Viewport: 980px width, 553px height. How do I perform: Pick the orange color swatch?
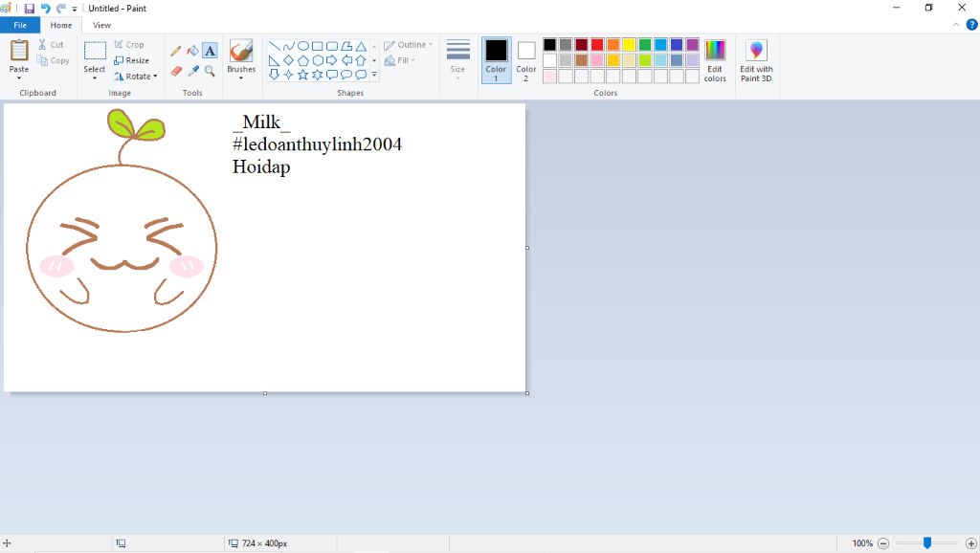(613, 44)
